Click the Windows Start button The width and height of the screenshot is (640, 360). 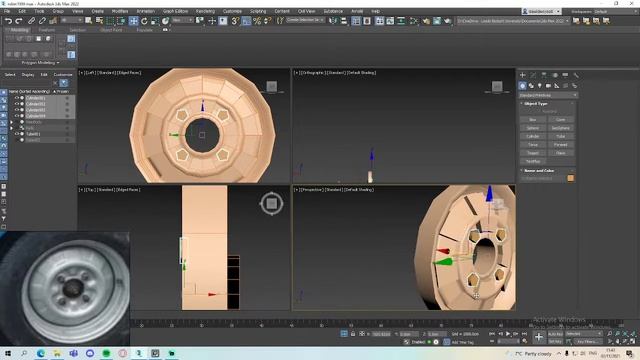[x=8, y=353]
